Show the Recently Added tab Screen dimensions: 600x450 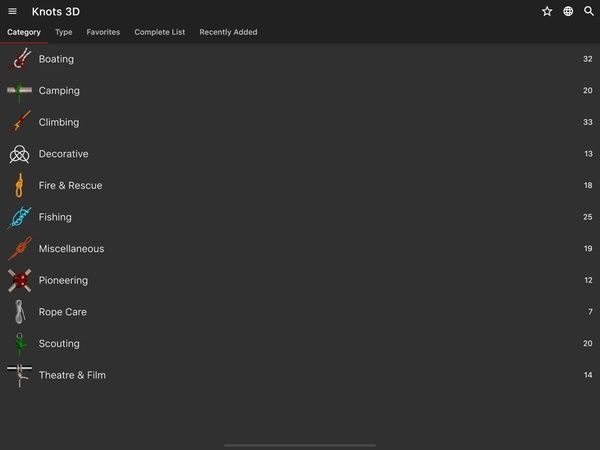(228, 32)
